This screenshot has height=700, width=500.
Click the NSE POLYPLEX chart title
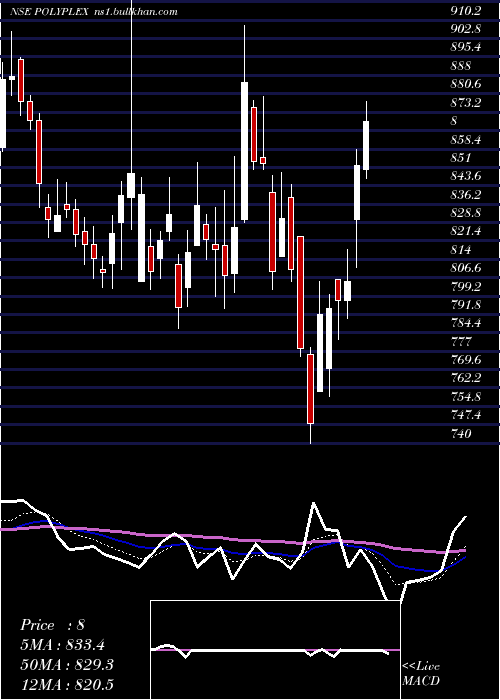pyautogui.click(x=50, y=12)
